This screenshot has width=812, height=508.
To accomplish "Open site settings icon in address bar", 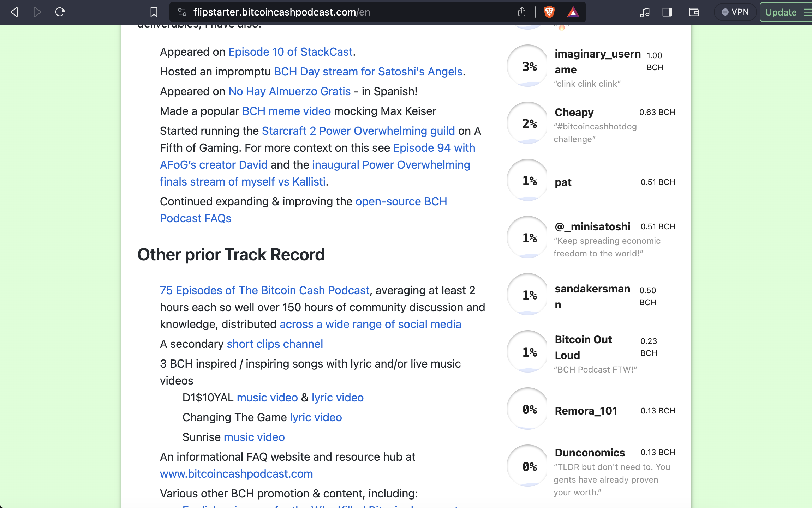I will click(x=182, y=12).
